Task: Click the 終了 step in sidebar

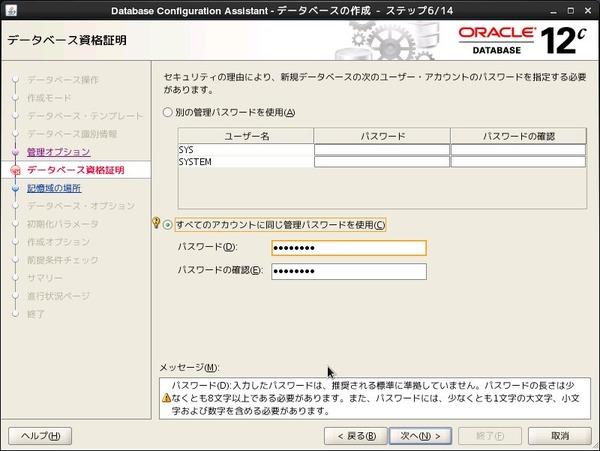Action: 36,314
